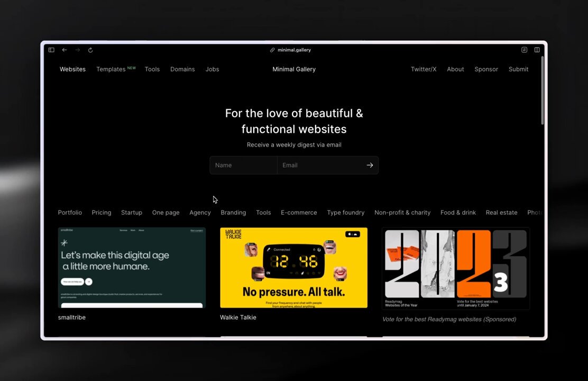Toggle the split view icon
This screenshot has width=588, height=381.
point(537,50)
